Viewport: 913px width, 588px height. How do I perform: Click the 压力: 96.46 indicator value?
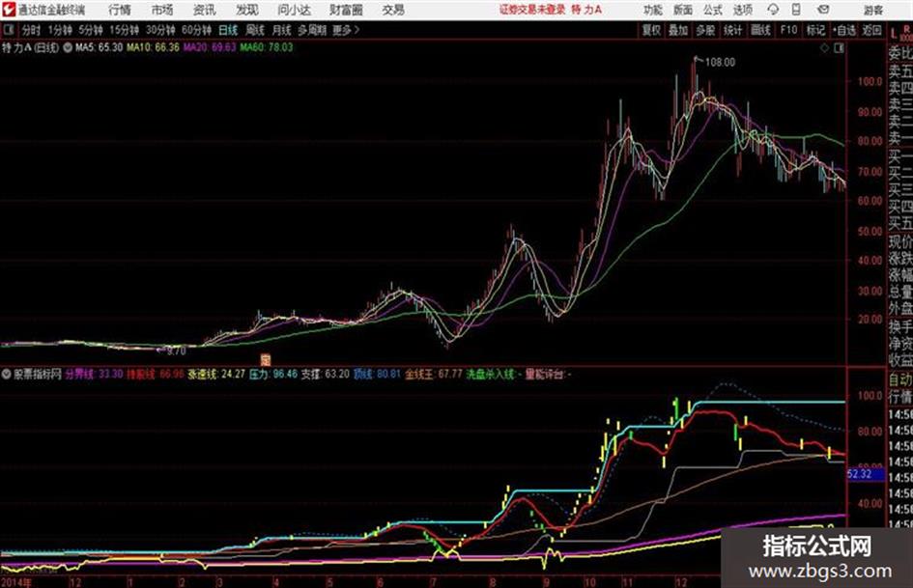[273, 374]
